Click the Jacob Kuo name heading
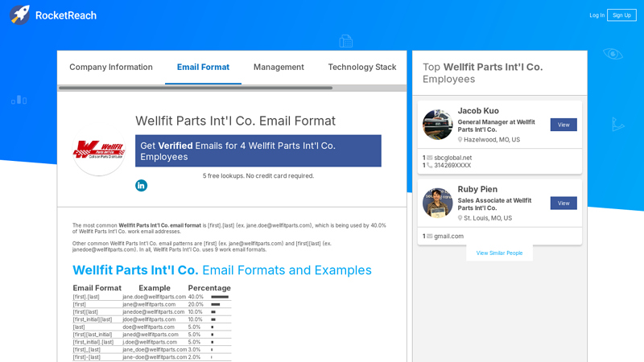644x362 pixels. coord(478,111)
